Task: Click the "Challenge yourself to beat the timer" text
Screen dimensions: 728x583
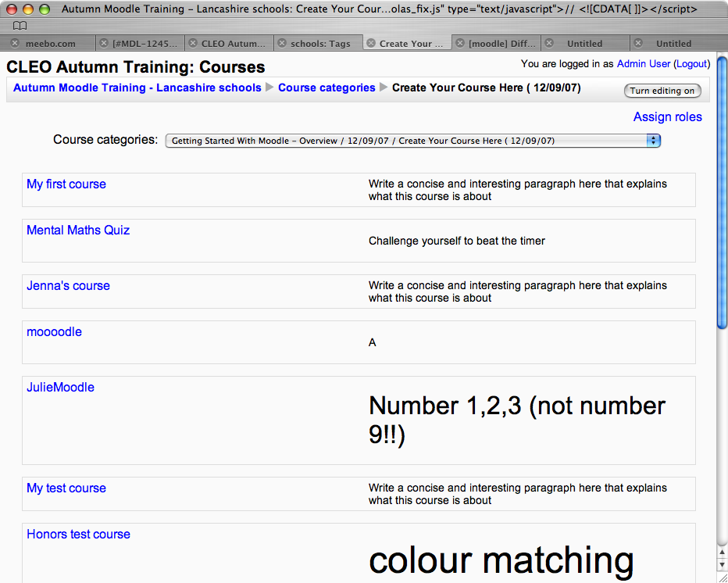Action: pos(457,241)
